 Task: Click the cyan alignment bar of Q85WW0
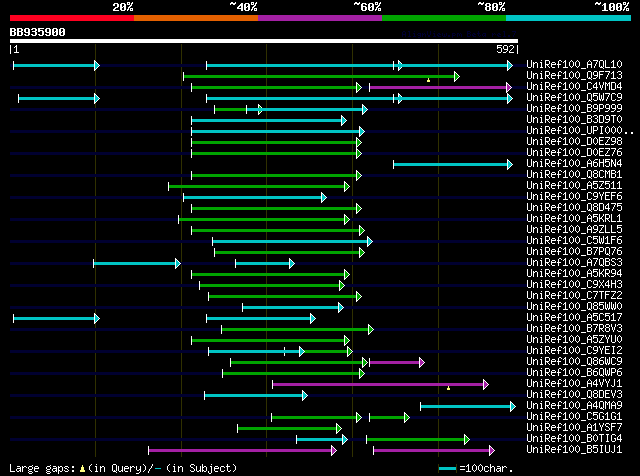(x=293, y=308)
